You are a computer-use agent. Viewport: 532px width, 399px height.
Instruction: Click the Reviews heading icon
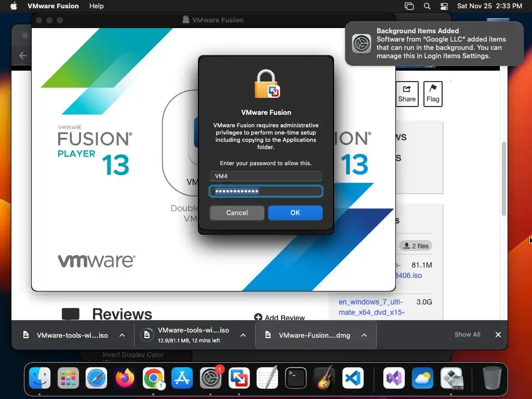[x=71, y=314]
